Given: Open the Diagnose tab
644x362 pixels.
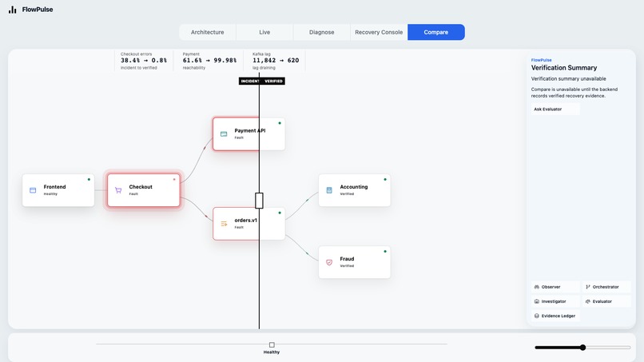Looking at the screenshot, I should [321, 32].
